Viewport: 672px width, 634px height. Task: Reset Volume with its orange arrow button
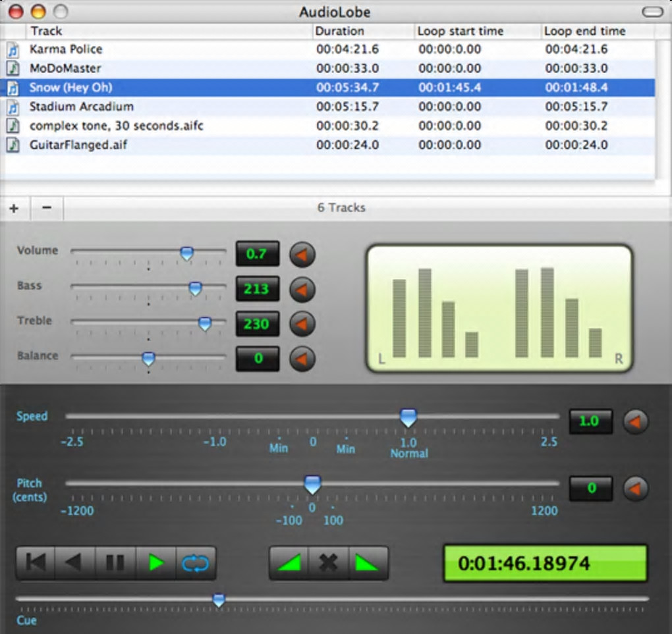point(302,254)
